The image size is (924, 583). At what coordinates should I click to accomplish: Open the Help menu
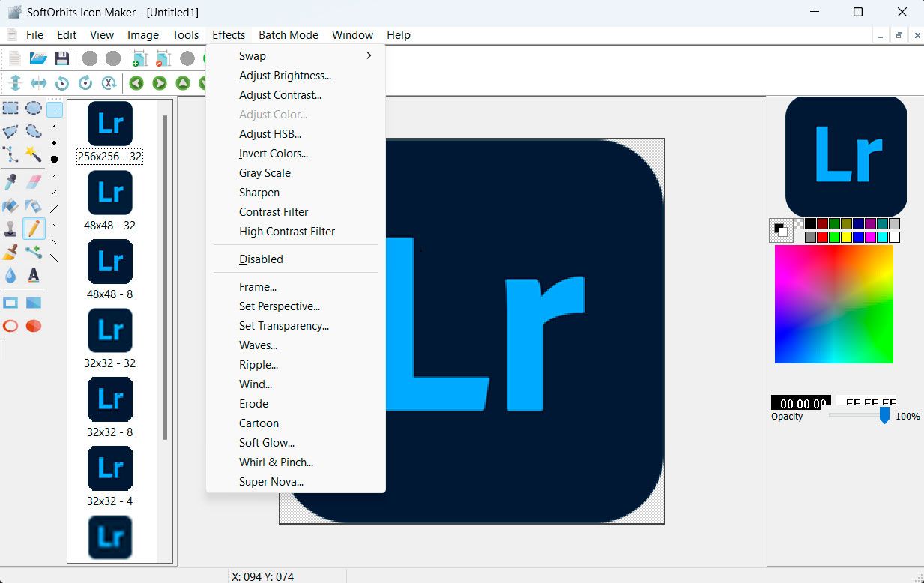pos(399,35)
